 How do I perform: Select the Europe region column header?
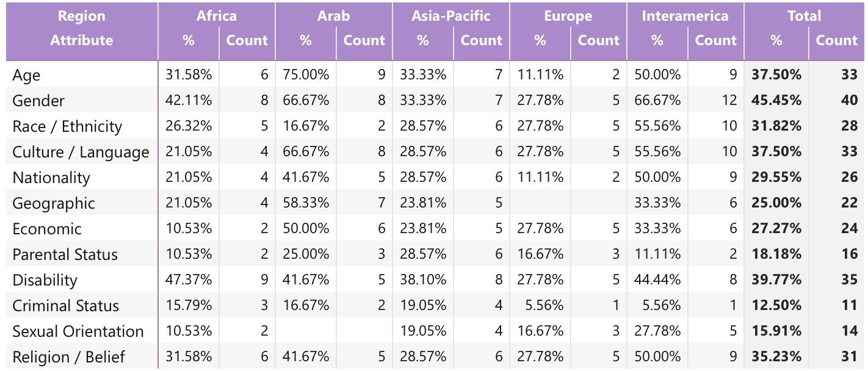(568, 16)
